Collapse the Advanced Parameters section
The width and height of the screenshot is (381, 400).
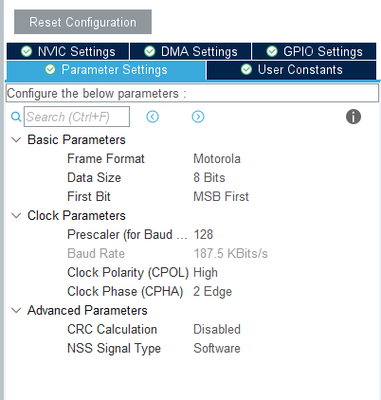tap(16, 310)
